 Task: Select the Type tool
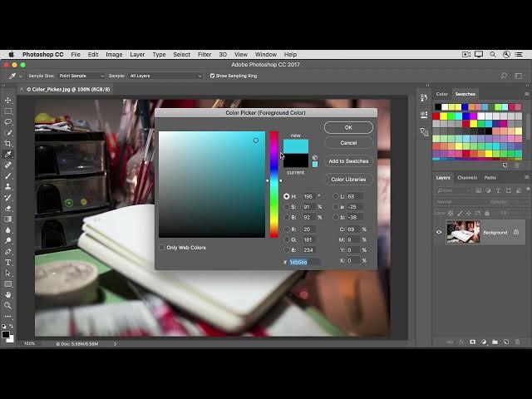click(8, 262)
